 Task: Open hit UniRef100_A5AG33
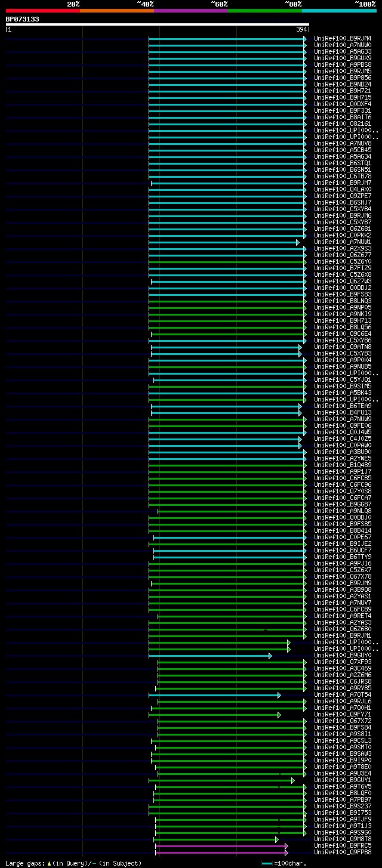click(x=343, y=51)
